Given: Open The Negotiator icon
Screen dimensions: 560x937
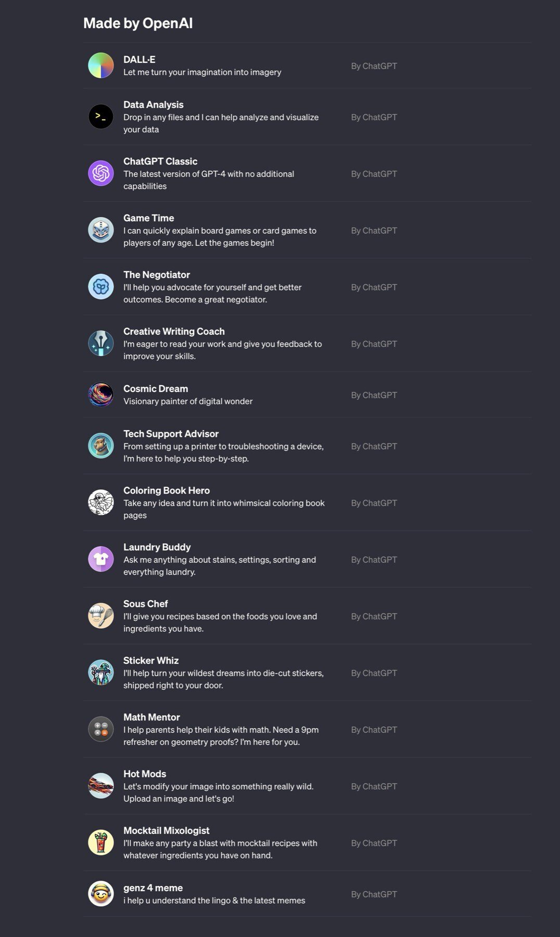Looking at the screenshot, I should coord(101,287).
